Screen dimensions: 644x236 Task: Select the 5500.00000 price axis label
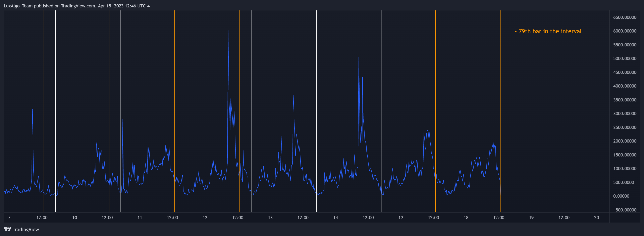coord(625,45)
